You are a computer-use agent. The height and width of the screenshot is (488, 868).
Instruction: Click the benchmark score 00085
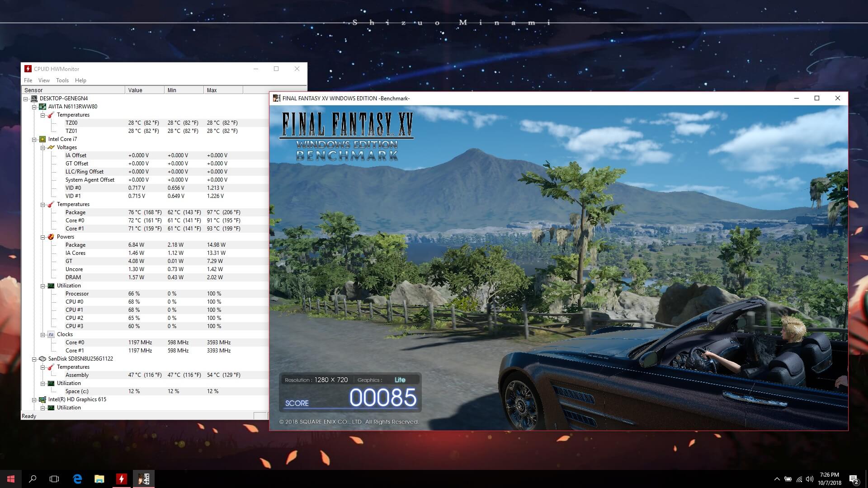[383, 398]
